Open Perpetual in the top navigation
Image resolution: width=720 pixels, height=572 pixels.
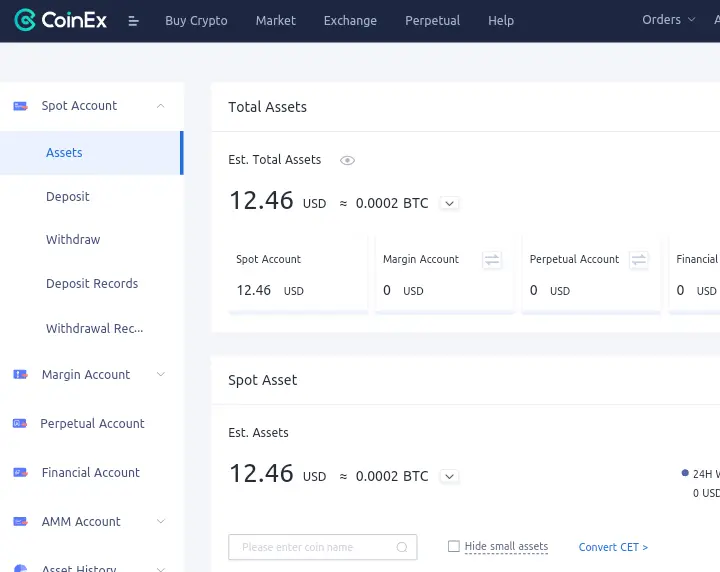point(432,21)
